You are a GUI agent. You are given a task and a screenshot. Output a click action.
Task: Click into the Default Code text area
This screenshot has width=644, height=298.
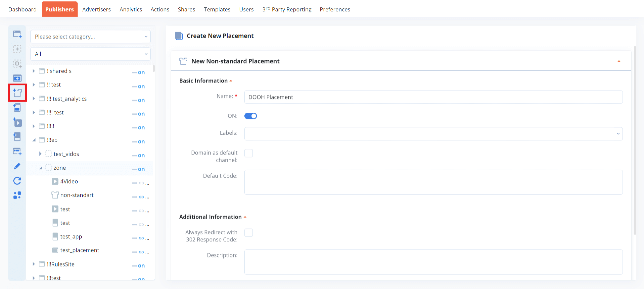pyautogui.click(x=433, y=182)
